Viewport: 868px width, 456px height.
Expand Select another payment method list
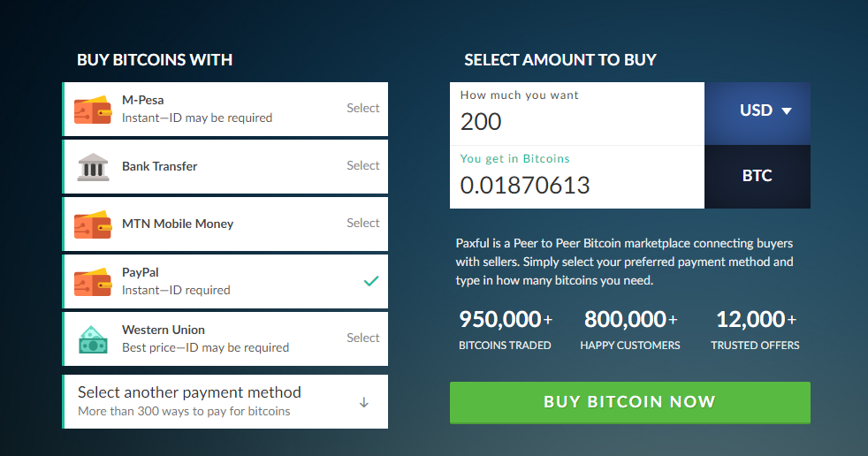[226, 402]
